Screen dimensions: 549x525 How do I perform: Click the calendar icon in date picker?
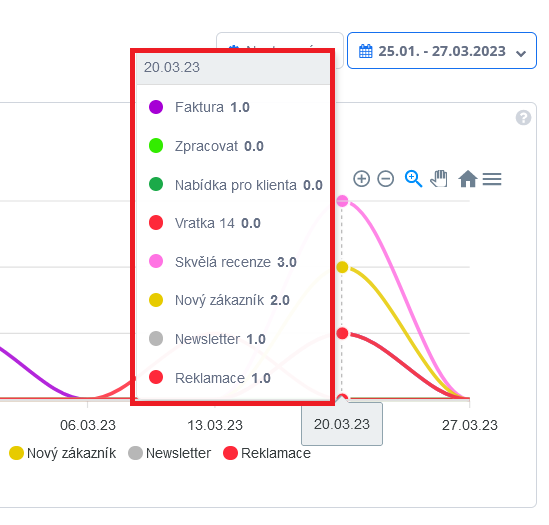(366, 51)
